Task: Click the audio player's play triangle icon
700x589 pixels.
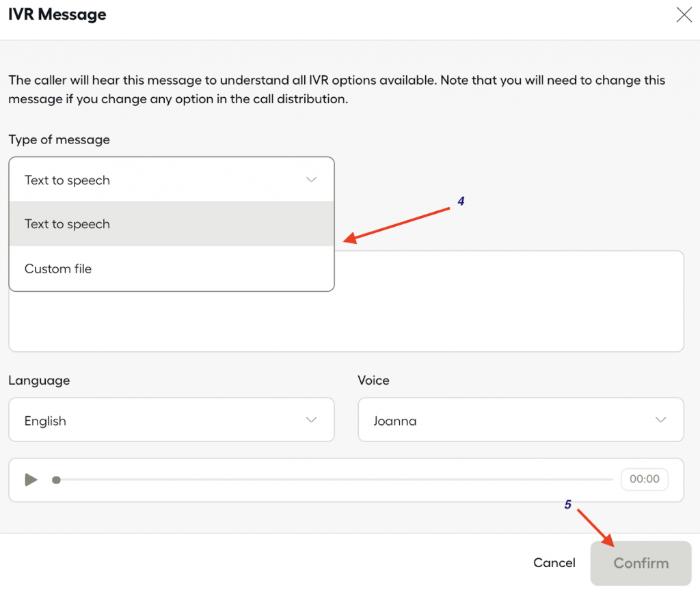Action: (x=30, y=480)
